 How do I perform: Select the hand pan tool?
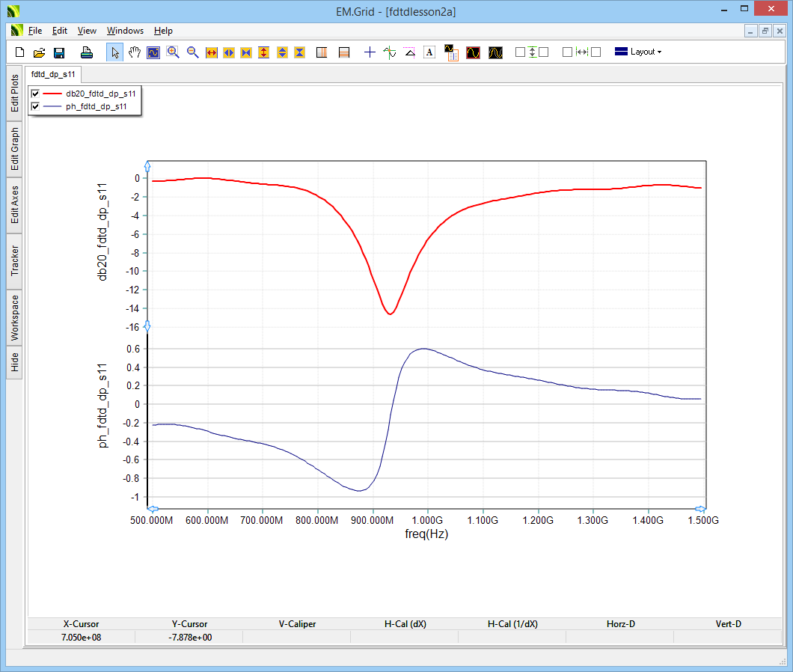coord(135,52)
